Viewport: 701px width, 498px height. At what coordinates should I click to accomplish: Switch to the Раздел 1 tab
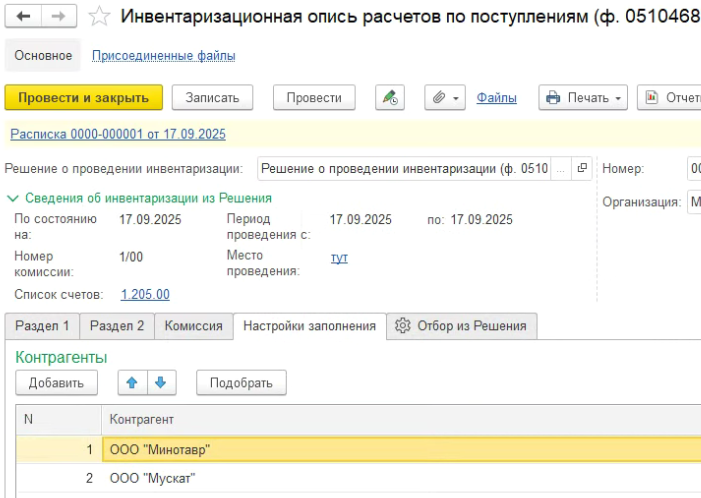tap(42, 326)
